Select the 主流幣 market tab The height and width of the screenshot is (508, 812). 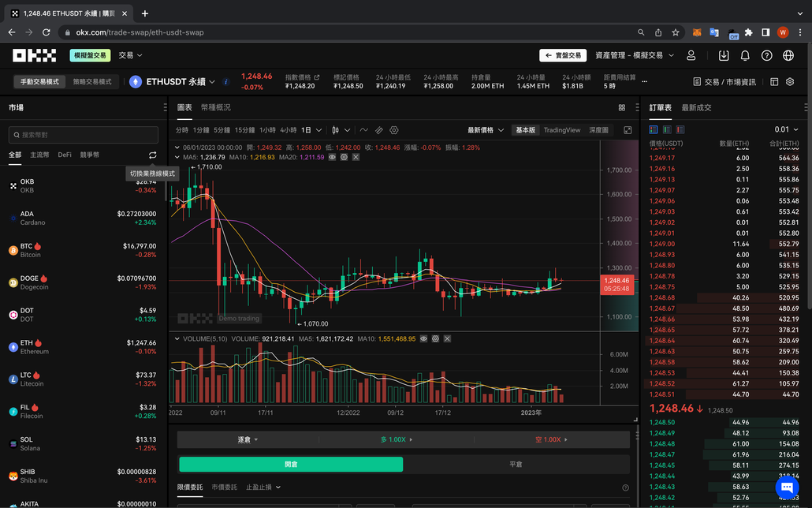click(39, 155)
